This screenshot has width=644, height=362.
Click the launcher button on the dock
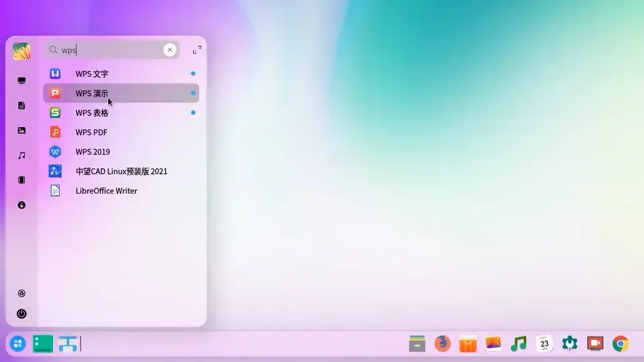click(17, 344)
